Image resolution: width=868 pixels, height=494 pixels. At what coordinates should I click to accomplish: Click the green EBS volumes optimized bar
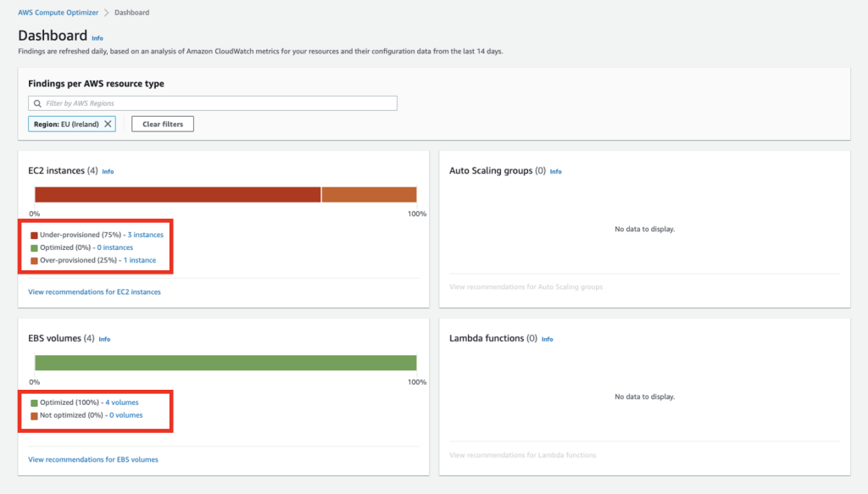tap(225, 363)
